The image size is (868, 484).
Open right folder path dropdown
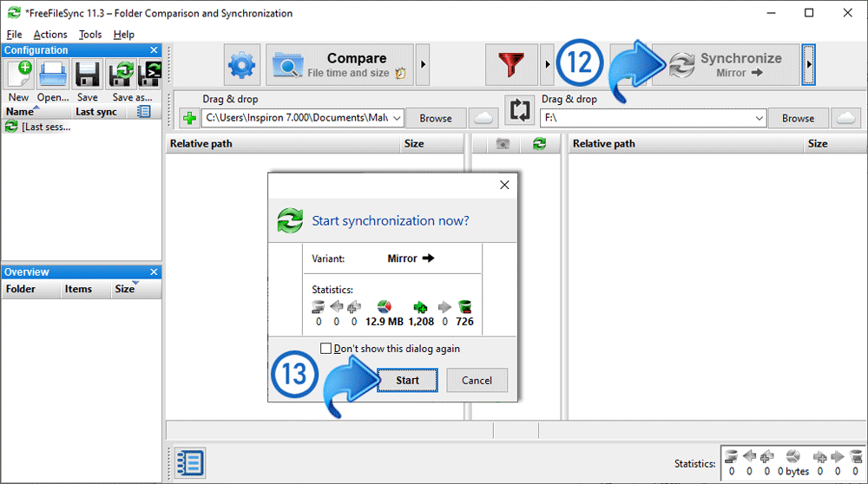point(759,118)
